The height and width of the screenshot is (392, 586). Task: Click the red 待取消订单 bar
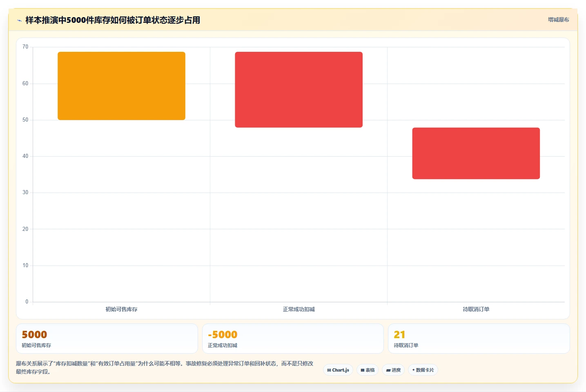[x=476, y=153]
